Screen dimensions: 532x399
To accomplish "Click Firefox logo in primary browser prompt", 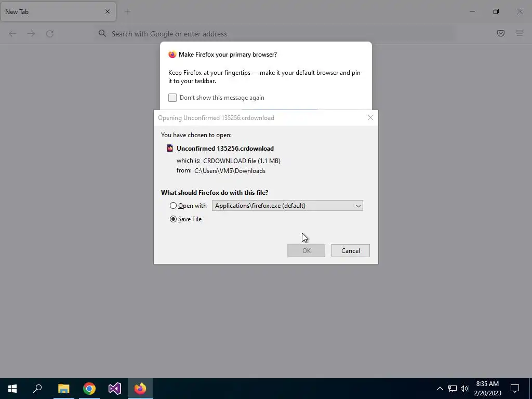I will tap(172, 55).
